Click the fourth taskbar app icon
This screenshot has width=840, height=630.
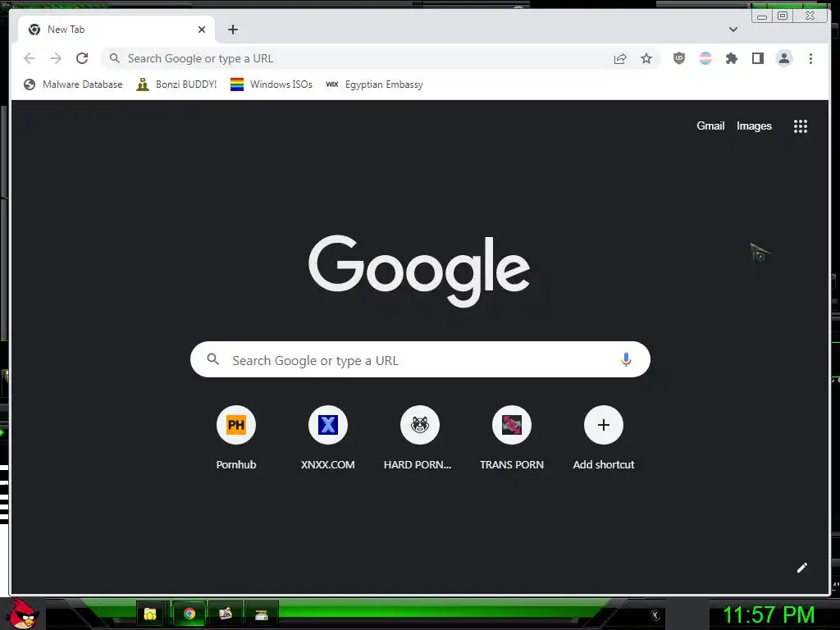click(262, 614)
